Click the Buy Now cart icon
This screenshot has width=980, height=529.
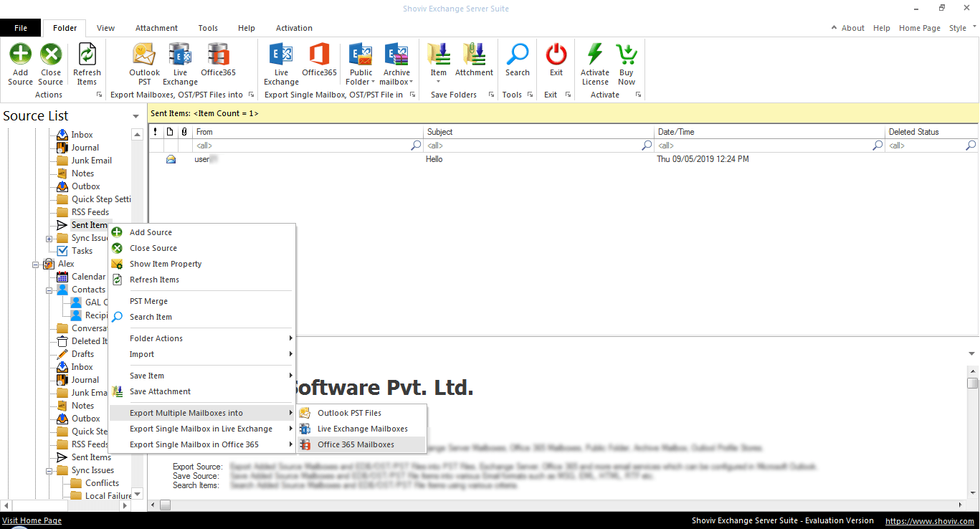click(x=627, y=54)
